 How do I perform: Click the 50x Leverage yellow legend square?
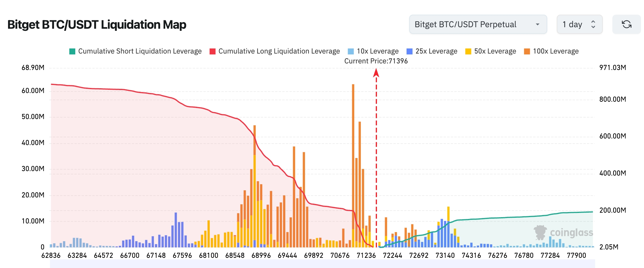click(x=468, y=51)
